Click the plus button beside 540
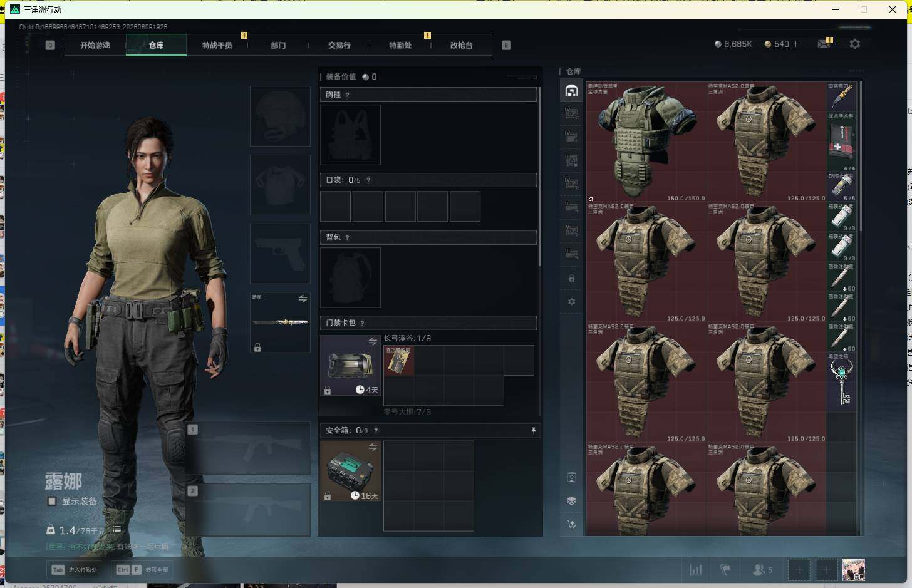 (795, 44)
